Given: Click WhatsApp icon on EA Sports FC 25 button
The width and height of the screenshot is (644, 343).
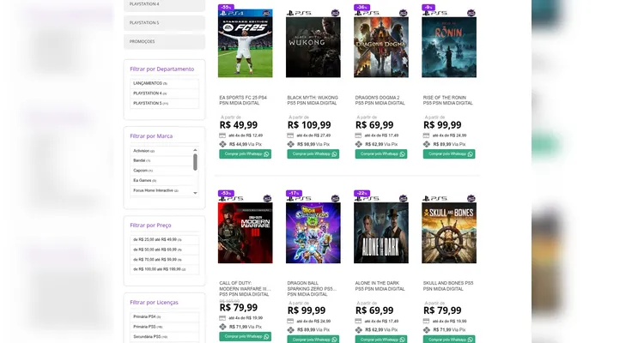Looking at the screenshot, I should (x=266, y=154).
